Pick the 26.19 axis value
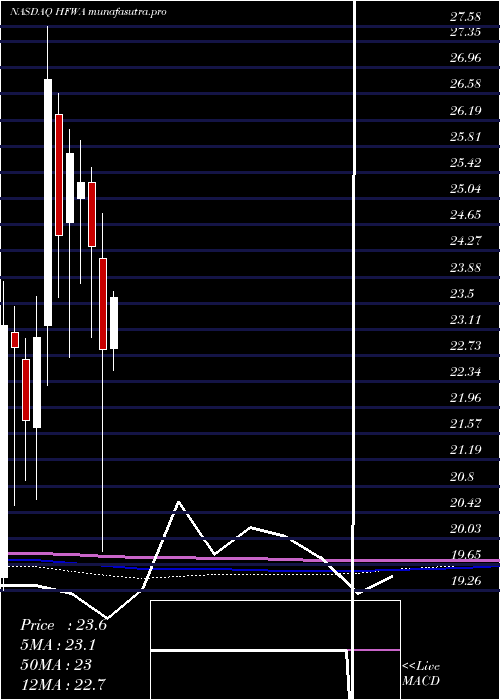 point(465,110)
